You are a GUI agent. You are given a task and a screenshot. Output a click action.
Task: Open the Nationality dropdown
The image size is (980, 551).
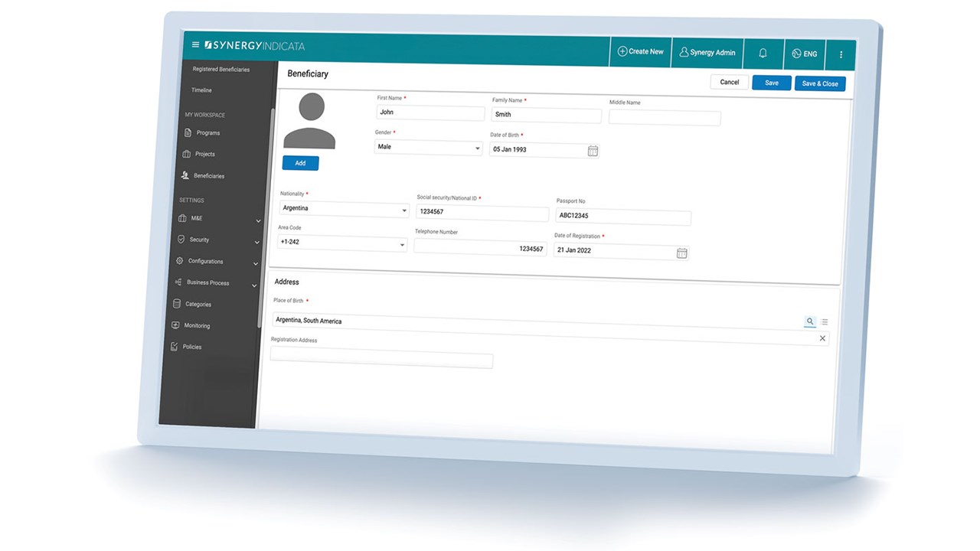[x=344, y=208]
